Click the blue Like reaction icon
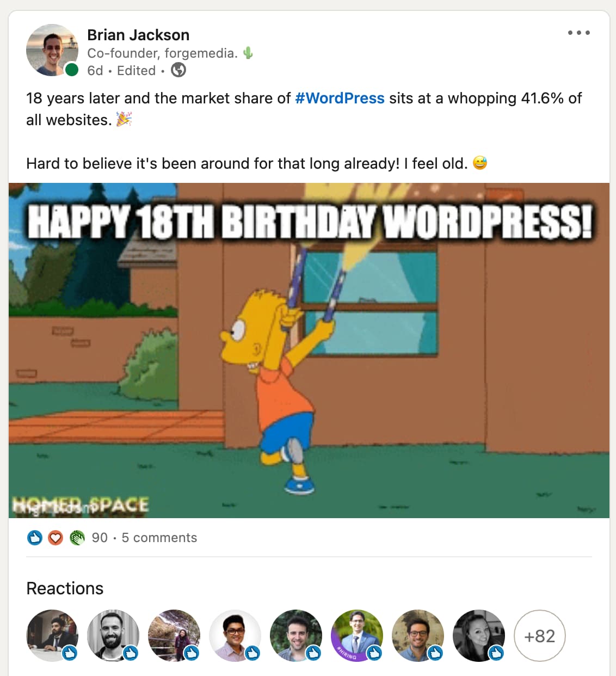Screen dimensions: 616x676 point(35,538)
